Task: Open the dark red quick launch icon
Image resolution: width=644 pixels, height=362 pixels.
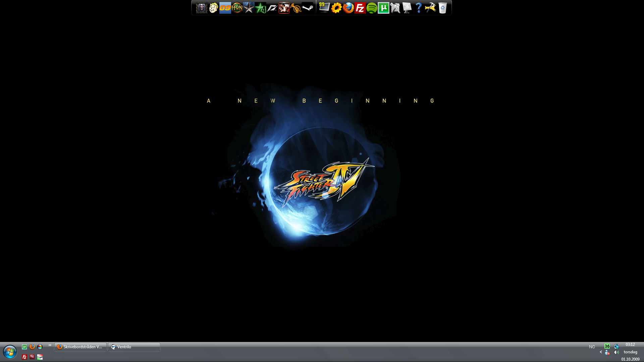Action: tap(32, 357)
